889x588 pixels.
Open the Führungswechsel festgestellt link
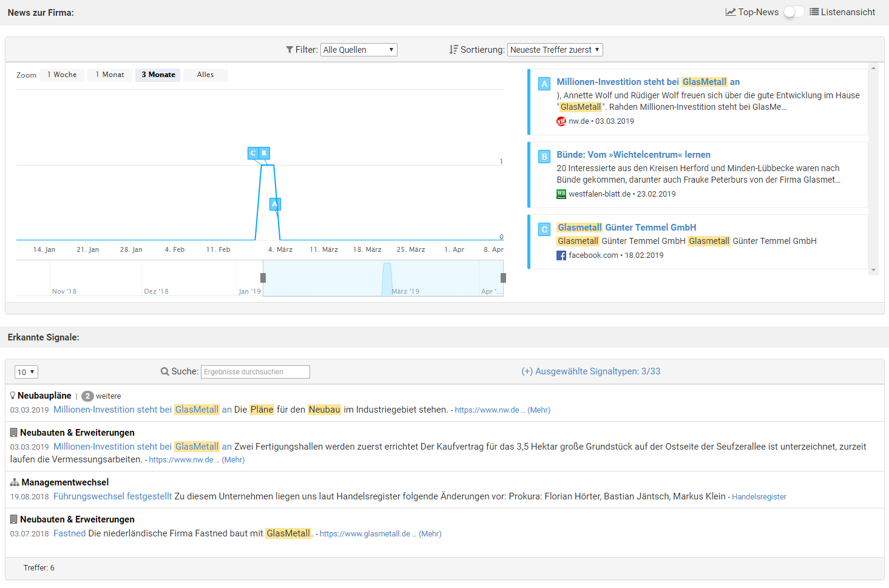coord(112,496)
